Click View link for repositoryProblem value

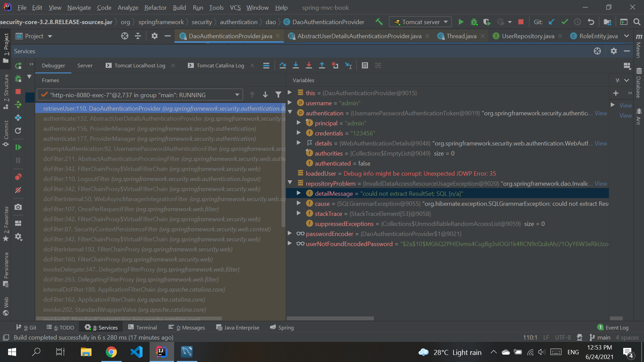point(601,184)
